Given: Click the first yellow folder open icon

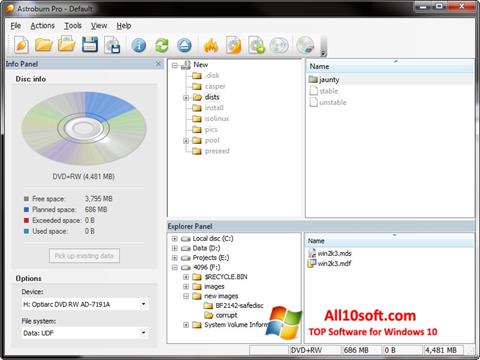Looking at the screenshot, I should point(44,45).
